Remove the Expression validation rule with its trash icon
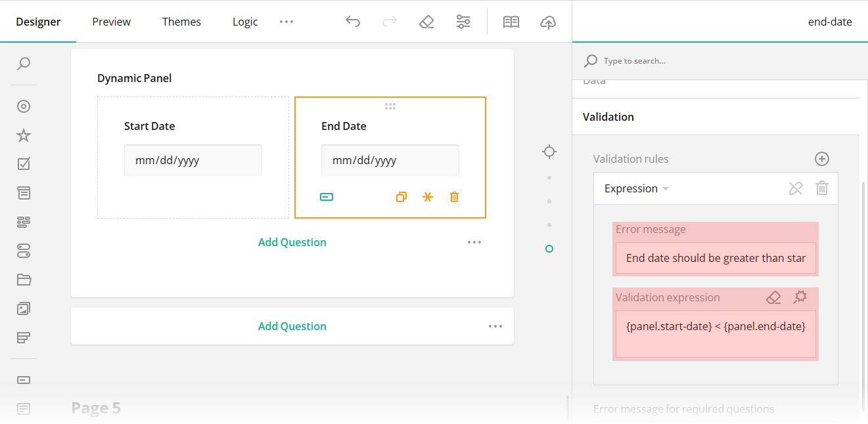The width and height of the screenshot is (868, 424). [821, 188]
